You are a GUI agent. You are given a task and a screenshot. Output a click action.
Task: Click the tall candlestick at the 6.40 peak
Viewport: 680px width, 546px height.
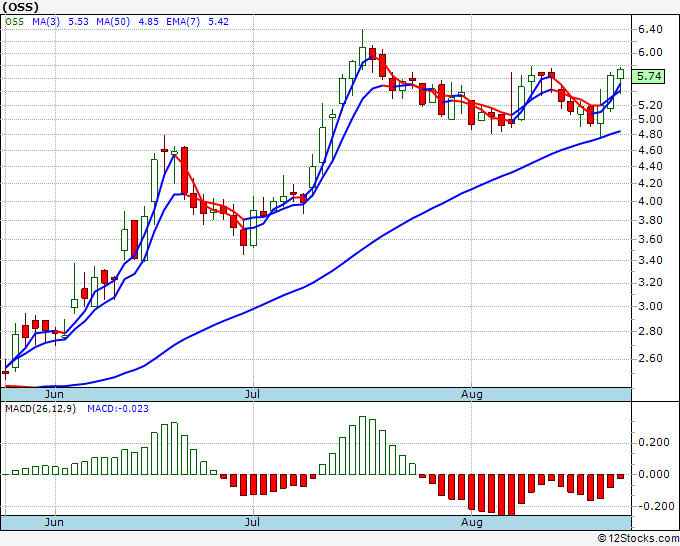point(363,51)
